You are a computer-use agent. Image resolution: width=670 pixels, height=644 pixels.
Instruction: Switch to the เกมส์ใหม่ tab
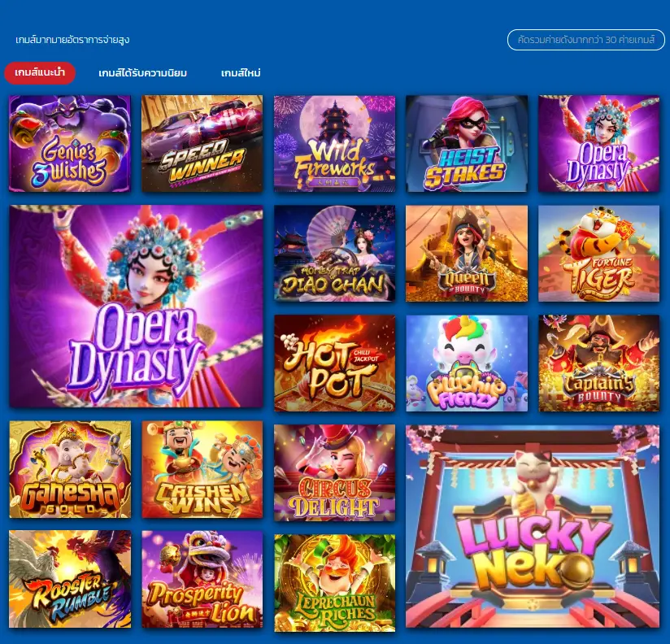(x=241, y=73)
